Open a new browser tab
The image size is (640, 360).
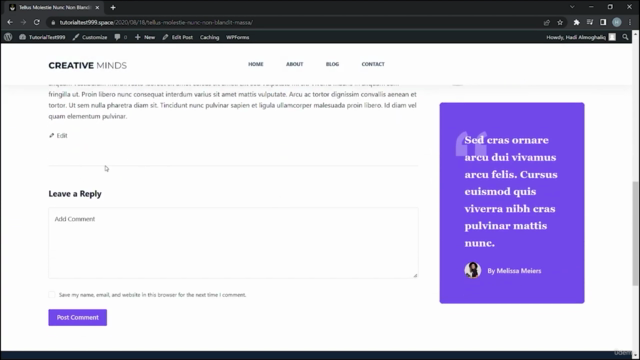point(113,7)
